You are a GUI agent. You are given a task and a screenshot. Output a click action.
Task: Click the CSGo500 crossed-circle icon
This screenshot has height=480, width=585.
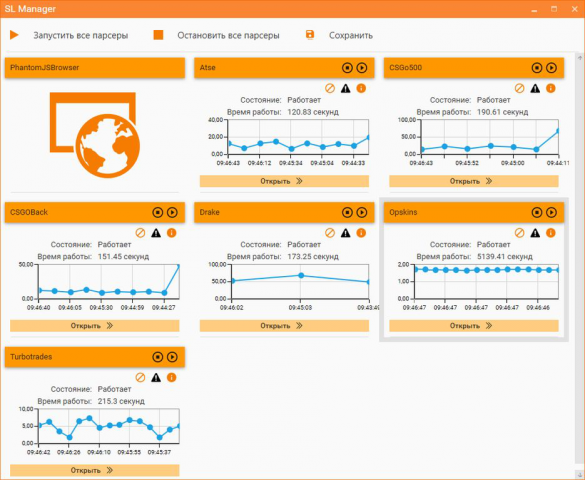point(519,88)
